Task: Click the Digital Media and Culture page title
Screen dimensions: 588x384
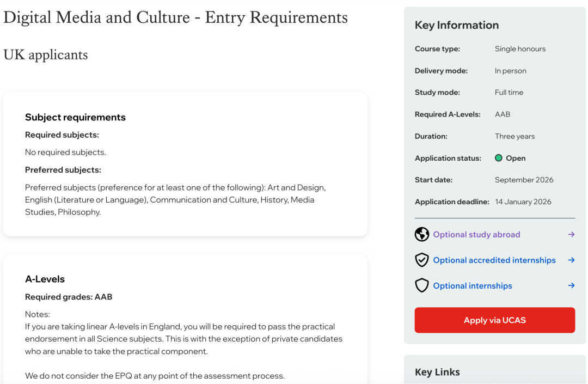Action: click(175, 17)
